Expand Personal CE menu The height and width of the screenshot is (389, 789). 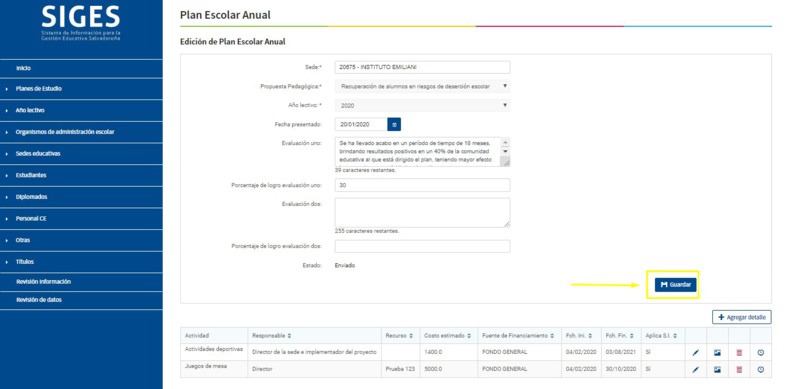point(81,219)
